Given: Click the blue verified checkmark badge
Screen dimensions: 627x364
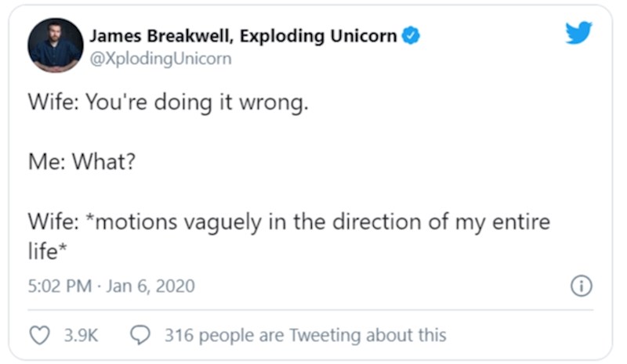Looking at the screenshot, I should click(411, 35).
